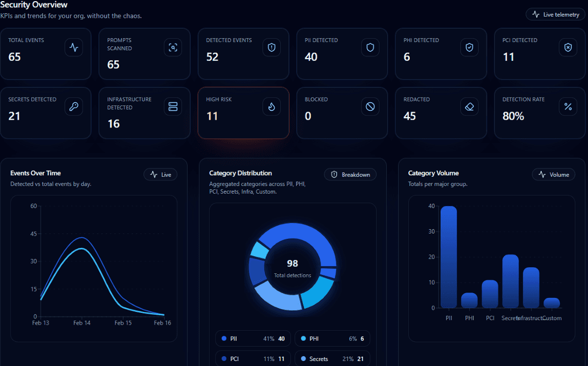The image size is (588, 366).
Task: Click the PII Detected shield icon
Action: pyautogui.click(x=370, y=47)
